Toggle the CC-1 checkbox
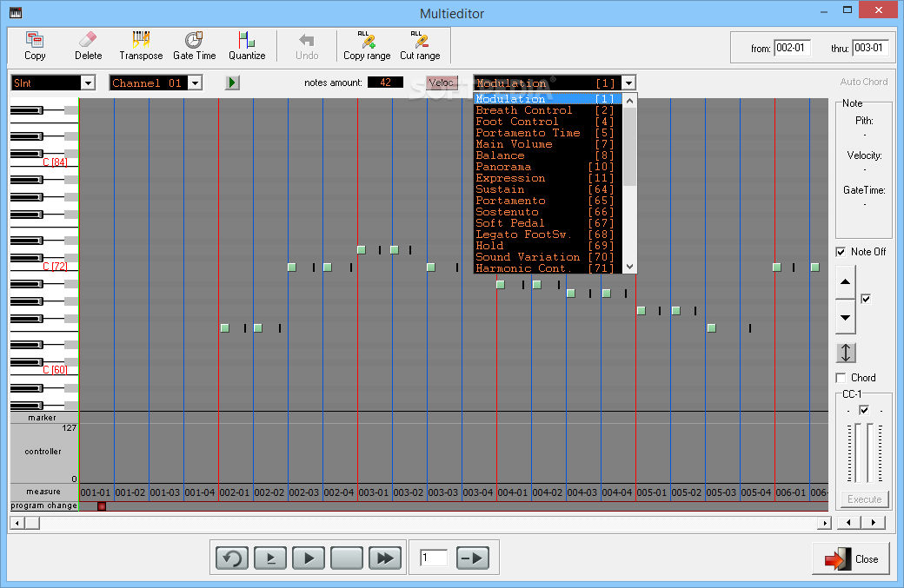Image resolution: width=904 pixels, height=588 pixels. (x=864, y=410)
